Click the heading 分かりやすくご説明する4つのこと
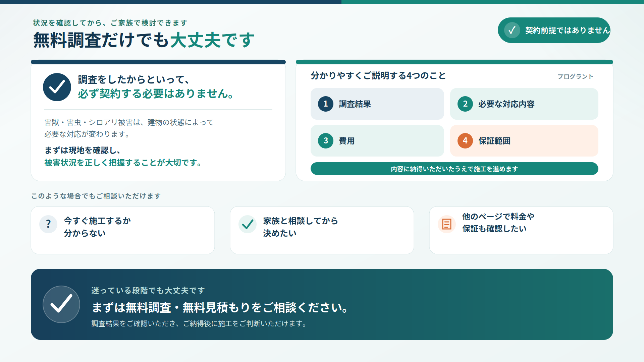644x362 pixels. [x=378, y=75]
